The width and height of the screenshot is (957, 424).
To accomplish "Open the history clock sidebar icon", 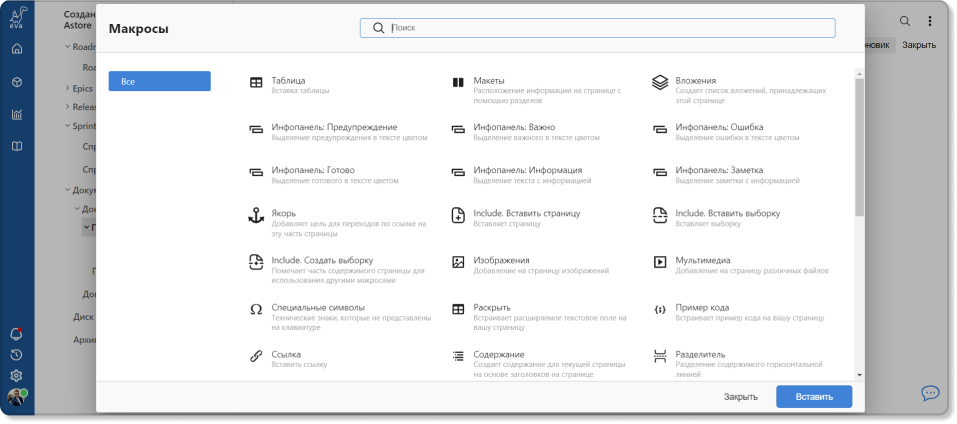I will click(16, 355).
